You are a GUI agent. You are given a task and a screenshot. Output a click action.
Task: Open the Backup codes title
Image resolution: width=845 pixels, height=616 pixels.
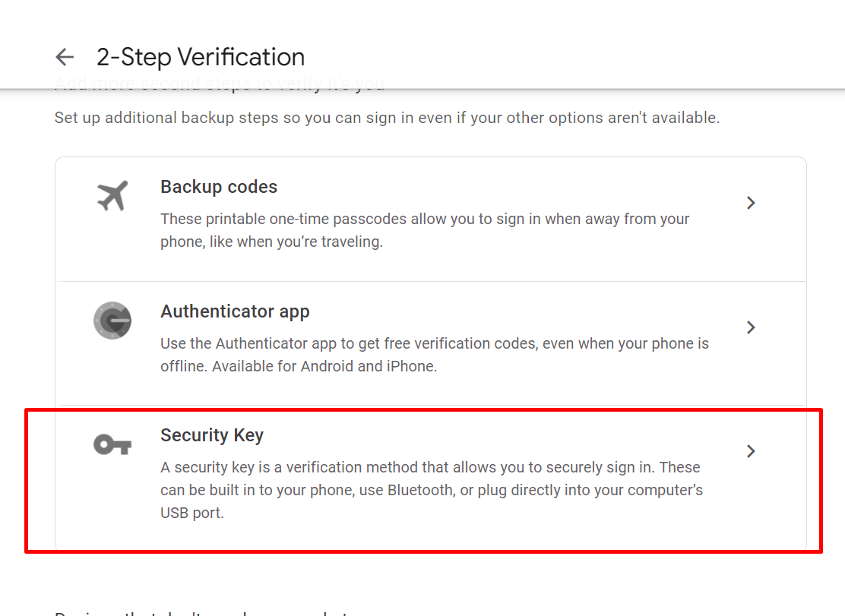[x=219, y=187]
